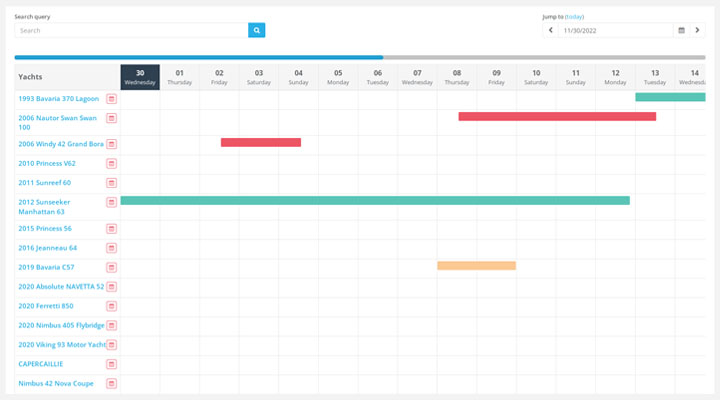The image size is (720, 400).
Task: Advance to next date with right arrow
Action: click(x=698, y=31)
